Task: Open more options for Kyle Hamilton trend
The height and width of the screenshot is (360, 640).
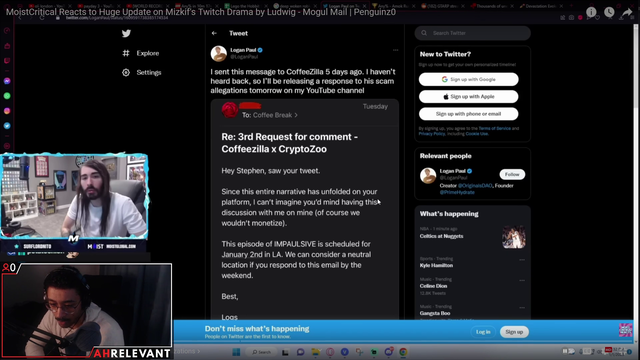Action: [x=522, y=260]
